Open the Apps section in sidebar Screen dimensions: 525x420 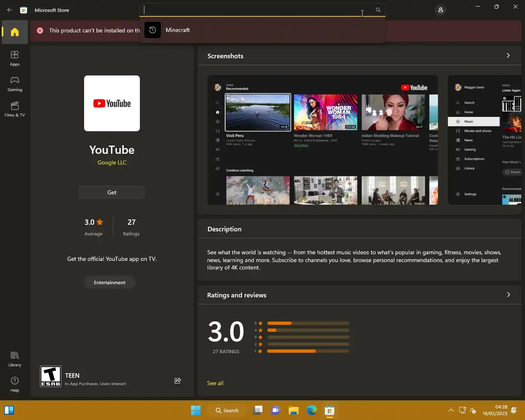click(x=15, y=58)
